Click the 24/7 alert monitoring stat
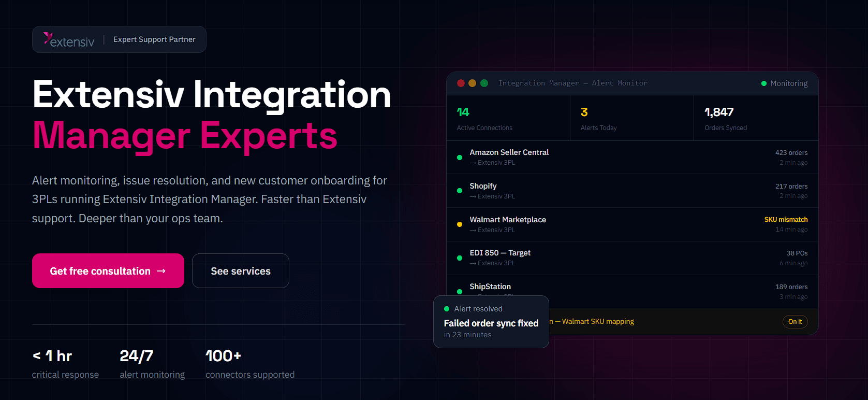 point(152,364)
